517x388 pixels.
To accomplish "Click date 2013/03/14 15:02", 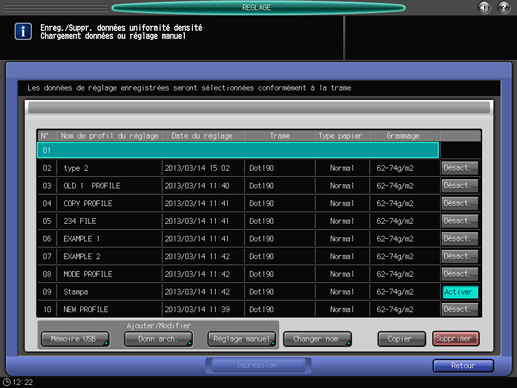I will 197,168.
